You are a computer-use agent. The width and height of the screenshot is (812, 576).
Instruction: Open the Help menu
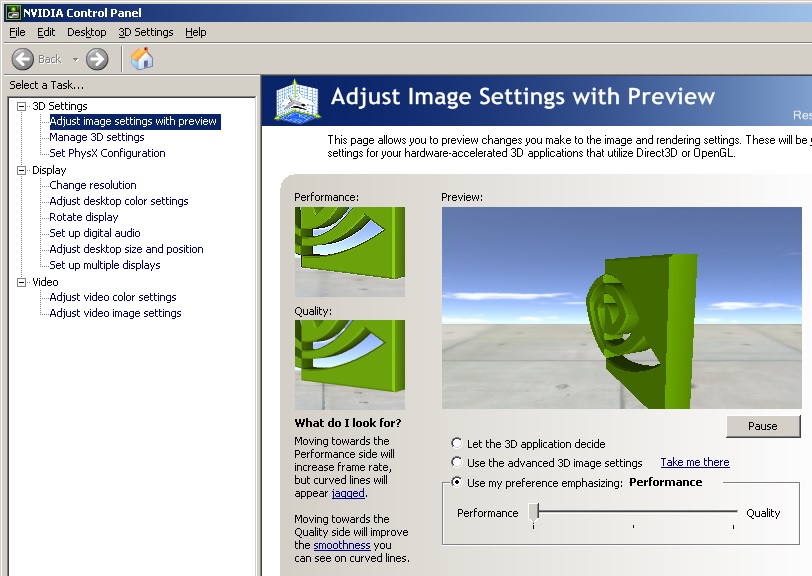(x=196, y=32)
